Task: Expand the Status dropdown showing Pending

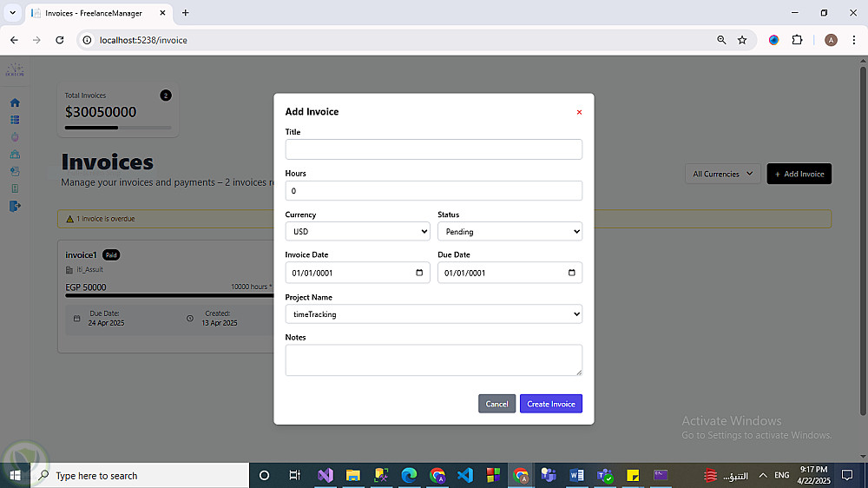Action: point(510,232)
